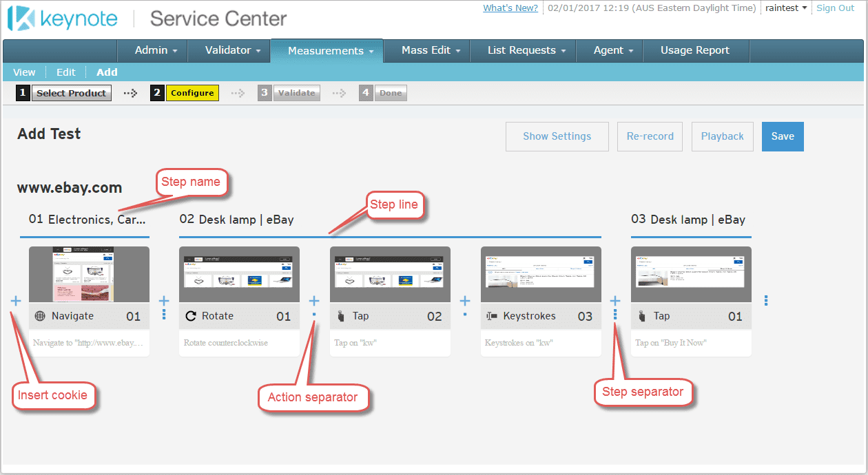Screen dimensions: 868x475
Task: Click the plus icon before the Tap on "kw" action
Action: click(x=314, y=301)
